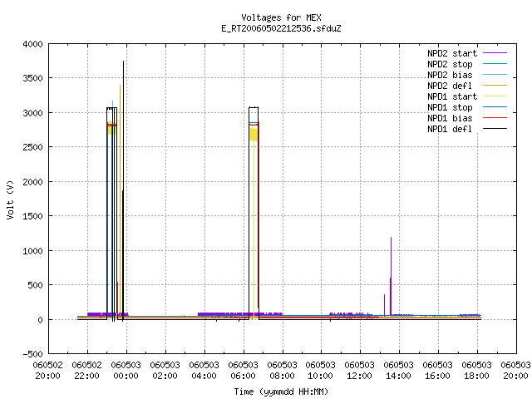Click the x-axis tick 060503 18:00
This screenshot has width=532, height=399.
(476, 370)
